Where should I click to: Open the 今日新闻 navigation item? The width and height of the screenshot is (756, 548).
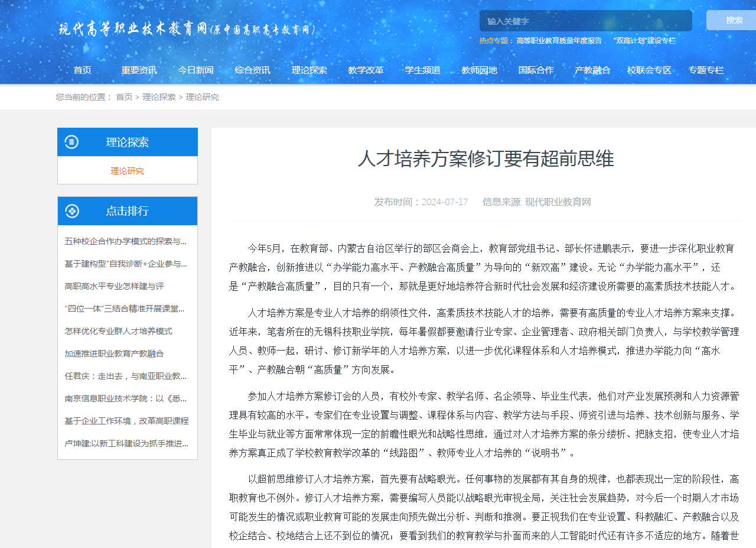[x=196, y=70]
